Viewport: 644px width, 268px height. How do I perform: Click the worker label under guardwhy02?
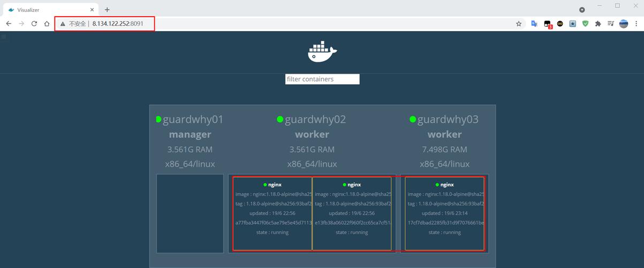pos(312,135)
